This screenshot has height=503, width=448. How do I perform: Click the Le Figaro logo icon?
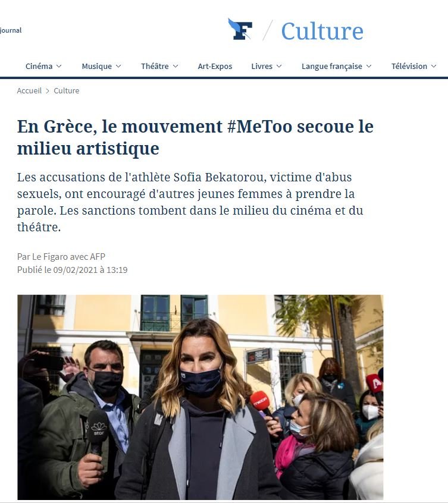click(x=240, y=29)
